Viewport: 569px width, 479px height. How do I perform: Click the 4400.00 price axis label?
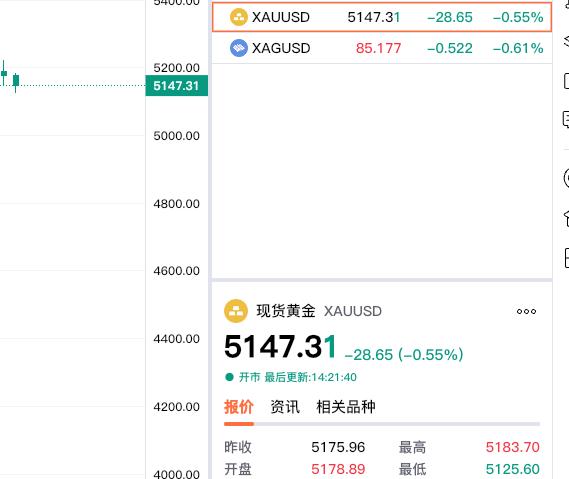click(x=176, y=339)
